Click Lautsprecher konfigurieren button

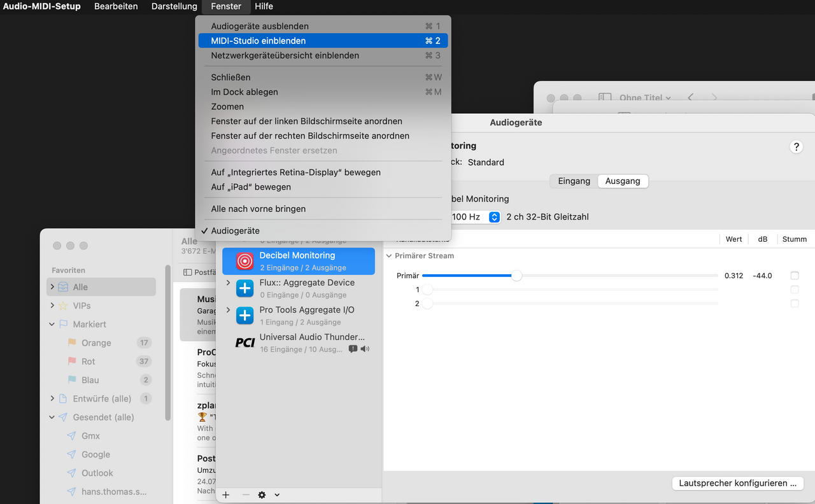coord(737,483)
